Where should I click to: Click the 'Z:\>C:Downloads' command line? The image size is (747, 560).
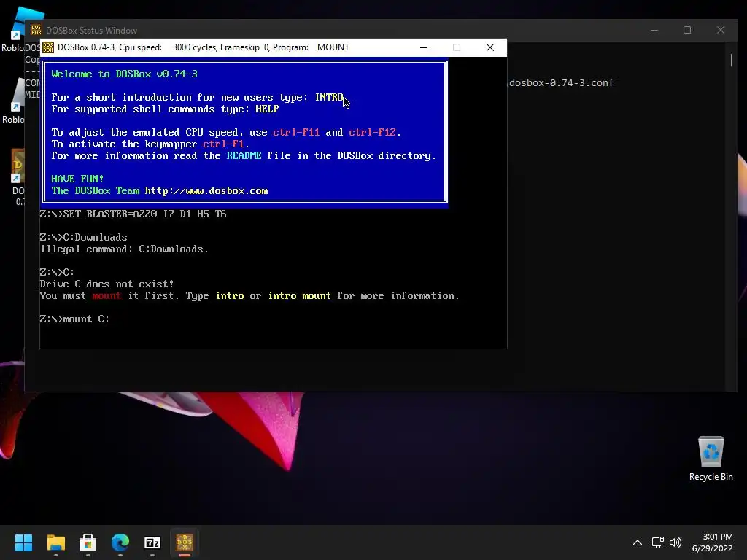[83, 237]
